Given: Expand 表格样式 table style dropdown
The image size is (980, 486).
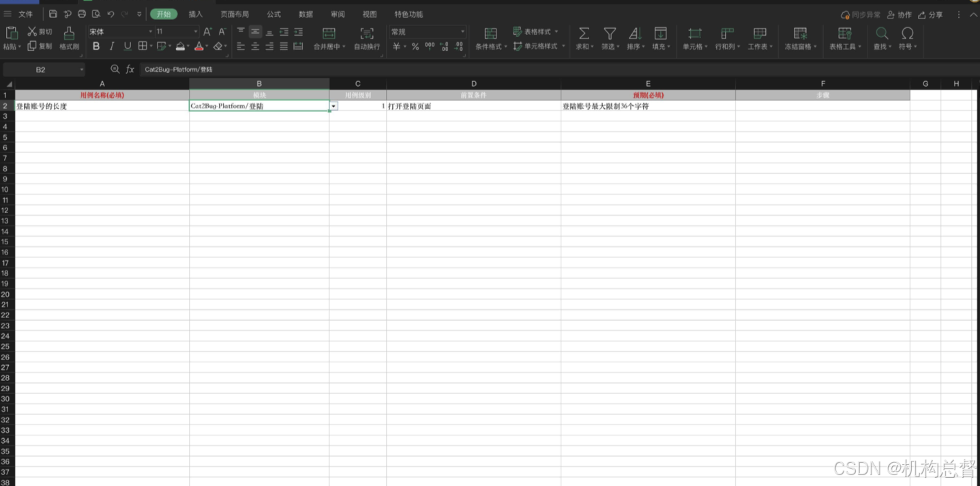Looking at the screenshot, I should coord(556,31).
